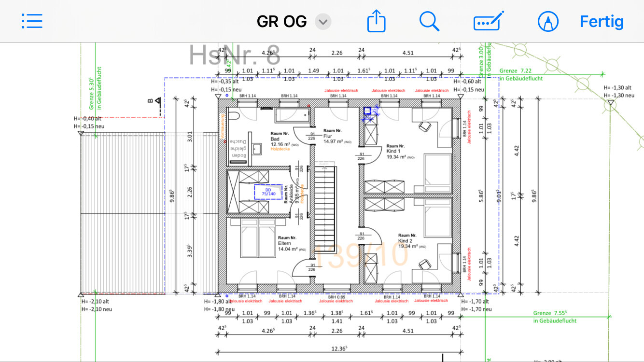Image resolution: width=644 pixels, height=362 pixels.
Task: Activate the Markup pen icon
Action: point(548,21)
